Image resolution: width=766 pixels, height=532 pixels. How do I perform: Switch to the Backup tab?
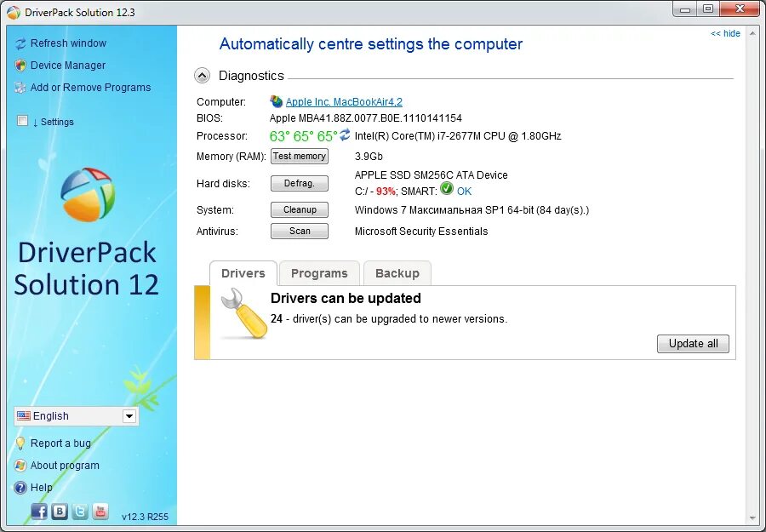pos(397,273)
